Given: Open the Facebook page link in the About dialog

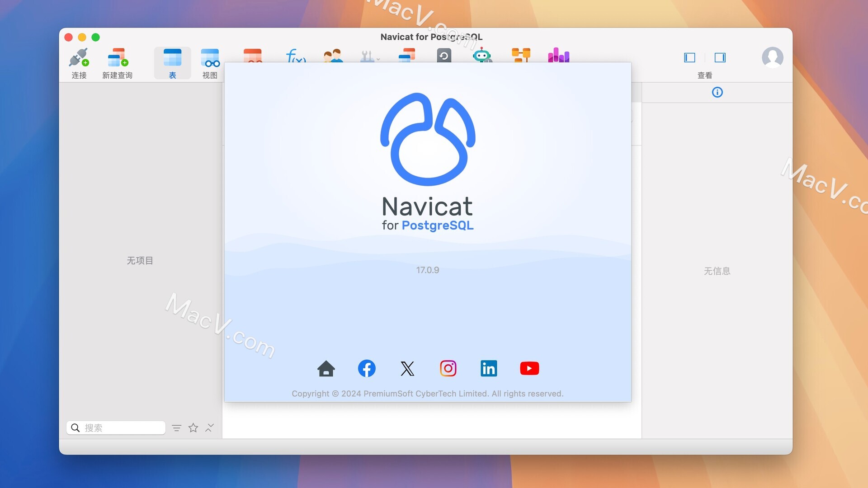Looking at the screenshot, I should (367, 368).
